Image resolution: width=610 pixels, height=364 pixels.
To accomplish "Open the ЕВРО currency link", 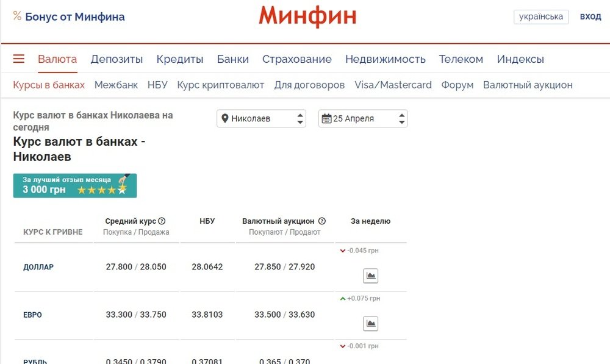I will (x=32, y=315).
